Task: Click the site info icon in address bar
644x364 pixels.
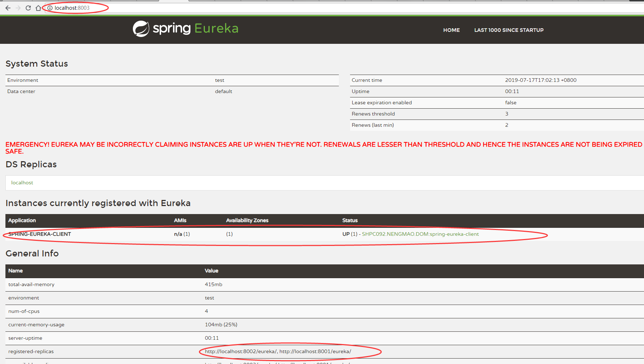Action: (50, 8)
